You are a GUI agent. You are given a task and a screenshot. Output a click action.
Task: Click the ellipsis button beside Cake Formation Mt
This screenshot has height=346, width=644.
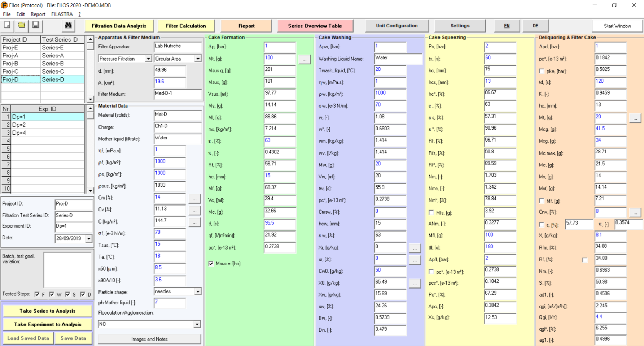(305, 59)
